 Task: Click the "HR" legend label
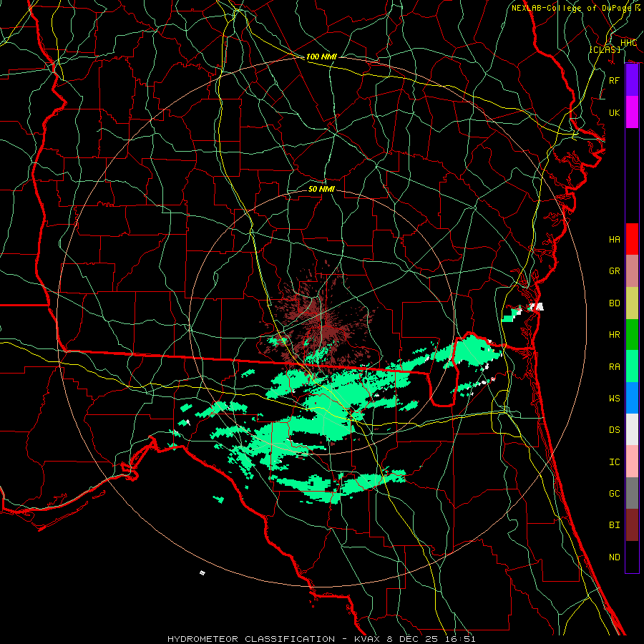[615, 335]
